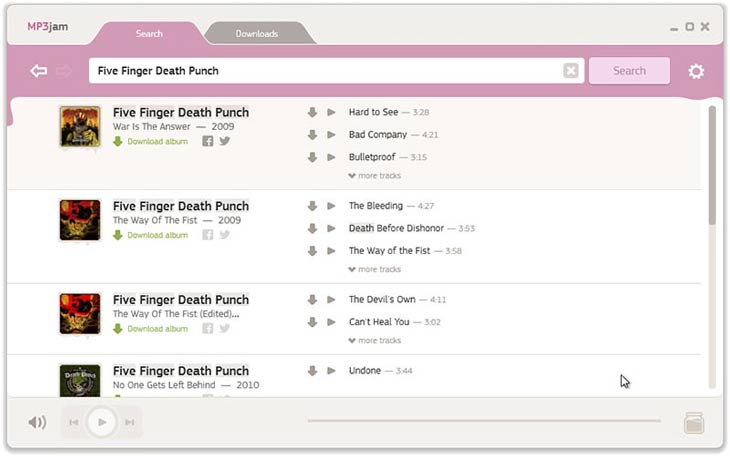Screen dimensions: 730x456
Task: Play the track Bad Company
Action: click(331, 135)
